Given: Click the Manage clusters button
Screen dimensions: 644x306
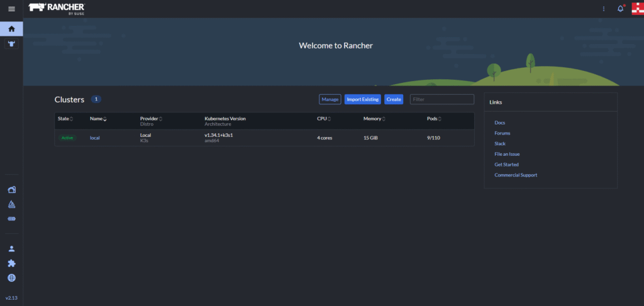Looking at the screenshot, I should pos(330,99).
